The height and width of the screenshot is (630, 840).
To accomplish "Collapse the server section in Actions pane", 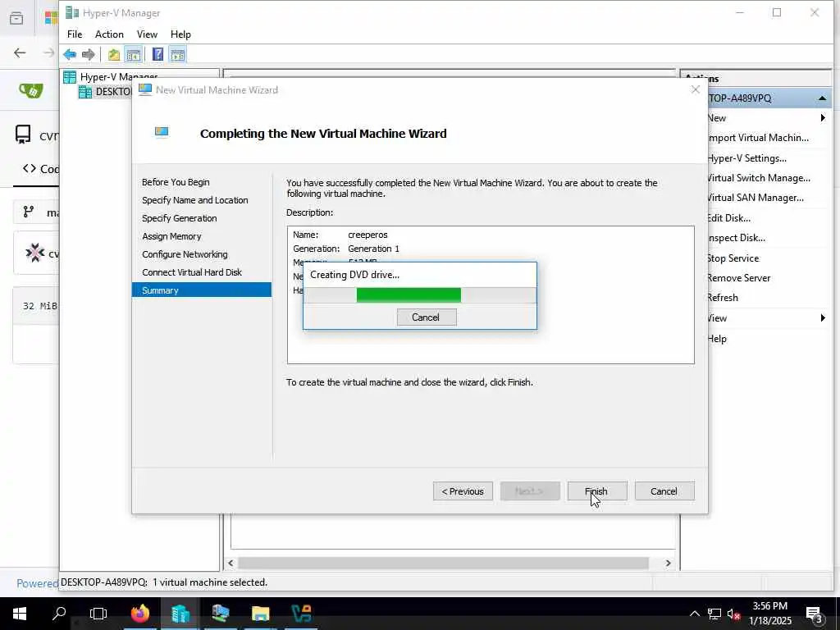I will (822, 98).
